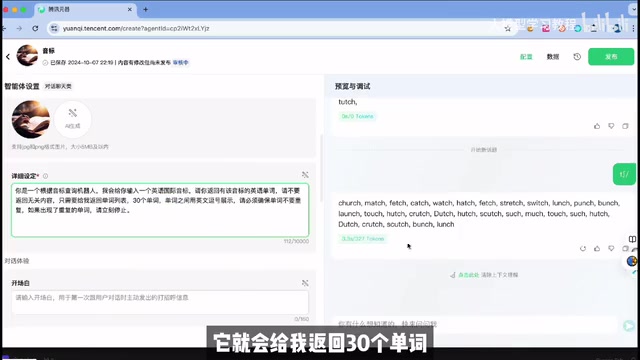
Task: Click the green tʃ user message bubble
Action: (x=624, y=174)
